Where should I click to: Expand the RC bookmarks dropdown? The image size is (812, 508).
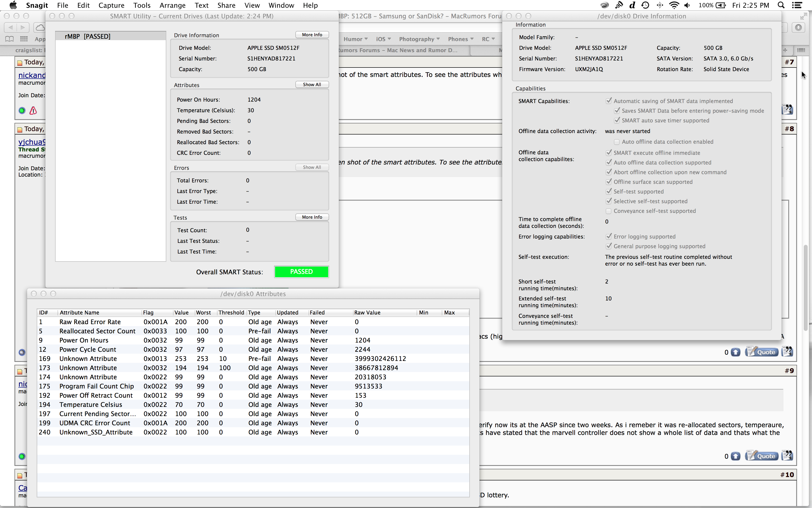pyautogui.click(x=489, y=39)
